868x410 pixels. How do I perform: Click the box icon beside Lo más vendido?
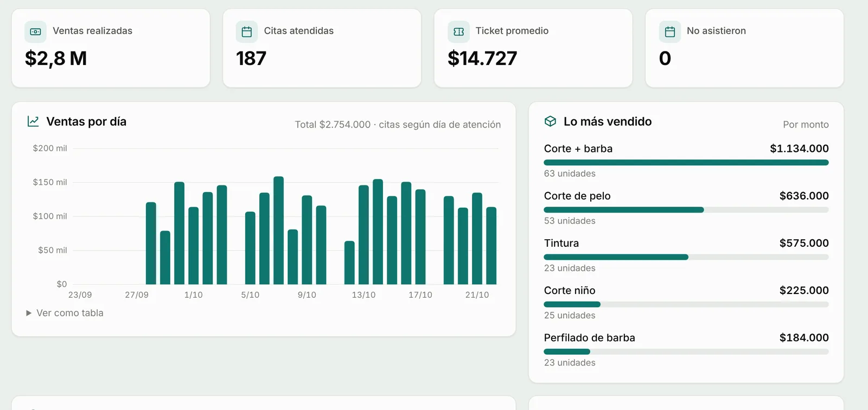(550, 121)
